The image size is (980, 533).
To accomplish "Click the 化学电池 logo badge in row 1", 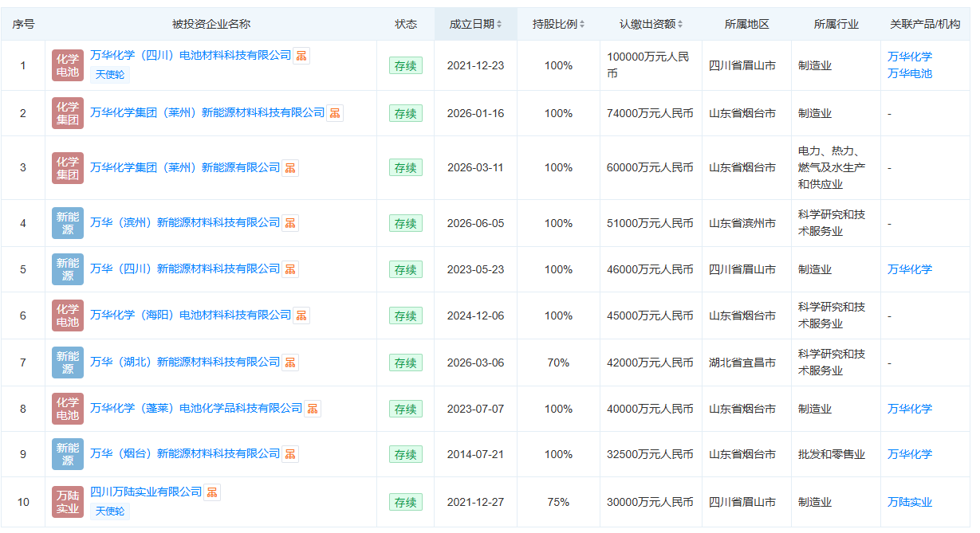I will pos(68,65).
